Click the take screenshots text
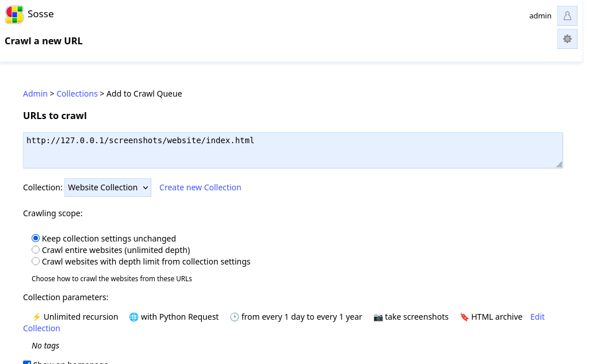This screenshot has width=589, height=364. [416, 317]
